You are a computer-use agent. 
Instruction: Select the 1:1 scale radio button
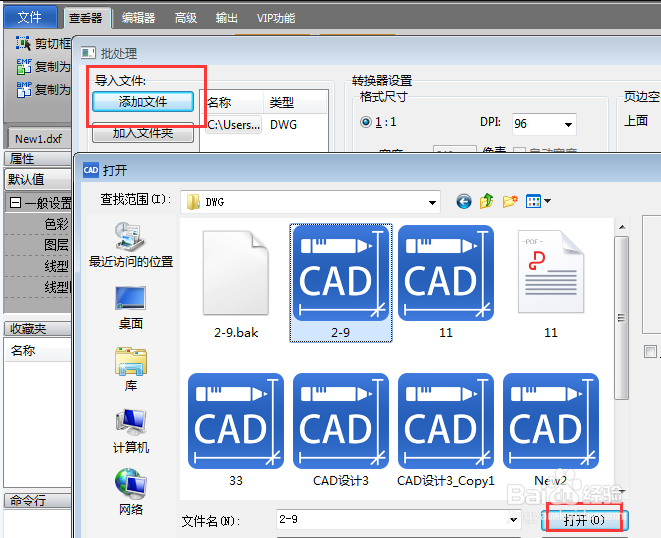[x=366, y=122]
